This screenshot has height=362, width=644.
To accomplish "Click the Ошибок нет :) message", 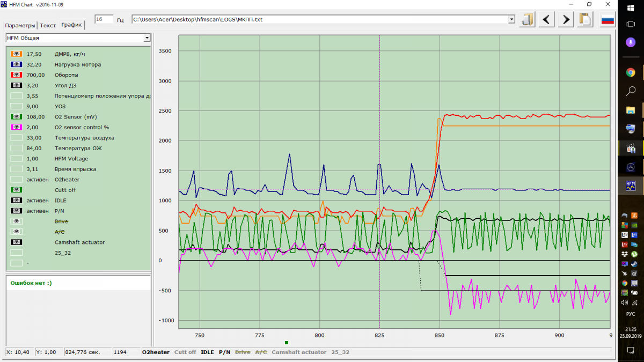I will pyautogui.click(x=31, y=283).
